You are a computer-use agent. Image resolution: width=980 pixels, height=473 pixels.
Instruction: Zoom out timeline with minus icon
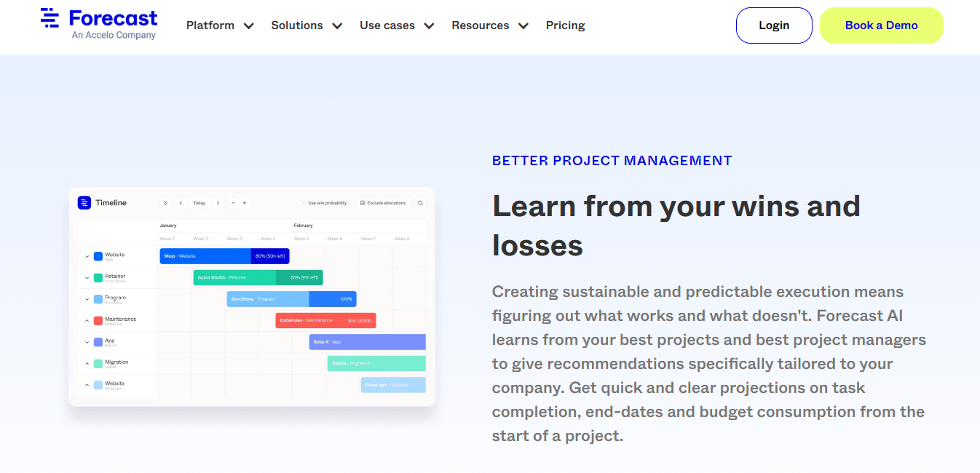pos(233,203)
